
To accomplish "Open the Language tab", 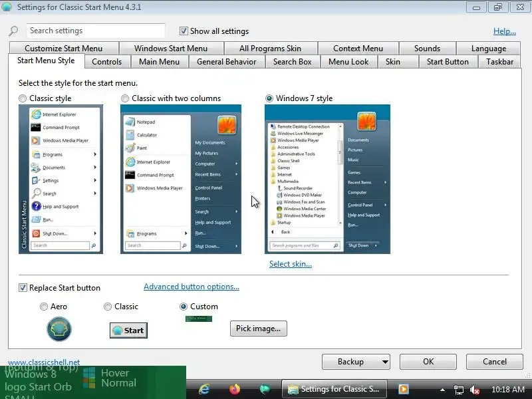I will [489, 48].
